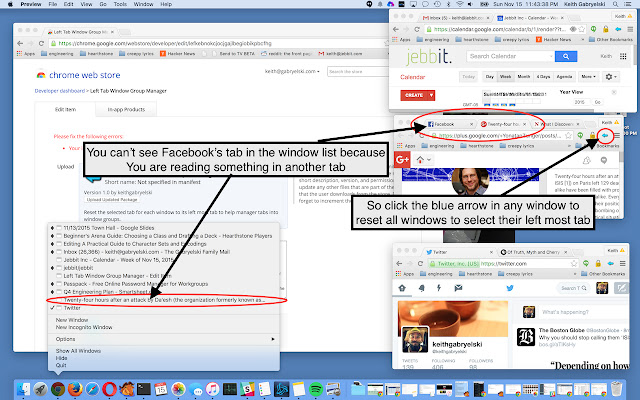Viewport: 640px width, 400px height.
Task: Open Firefox from the Dock
Action: 75,389
